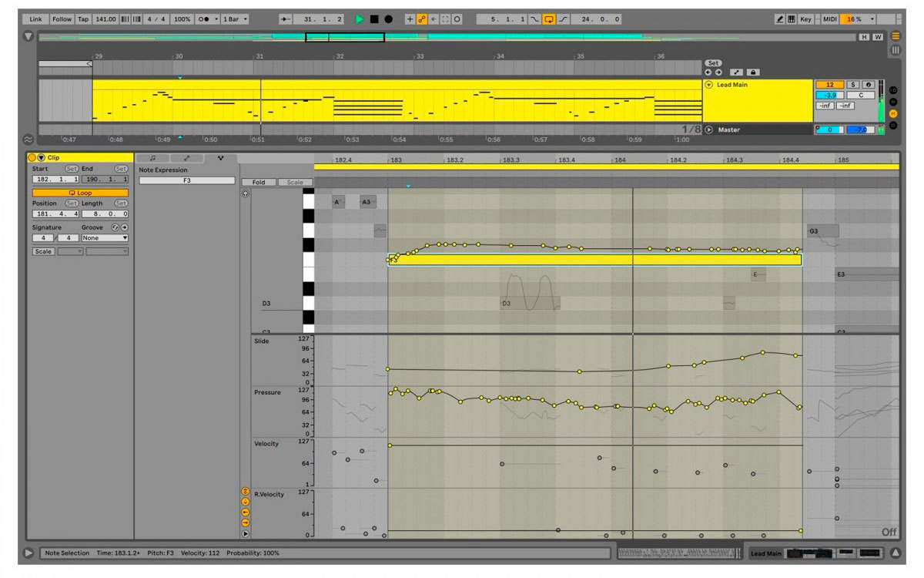Open the Groove dropdown set to None

(105, 238)
